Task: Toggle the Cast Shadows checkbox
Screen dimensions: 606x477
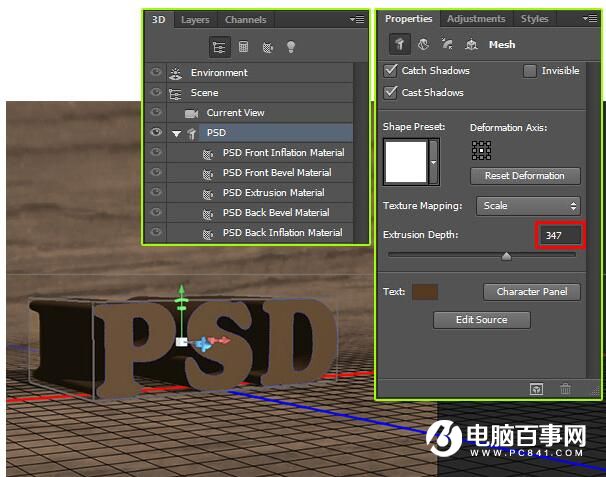Action: [390, 93]
